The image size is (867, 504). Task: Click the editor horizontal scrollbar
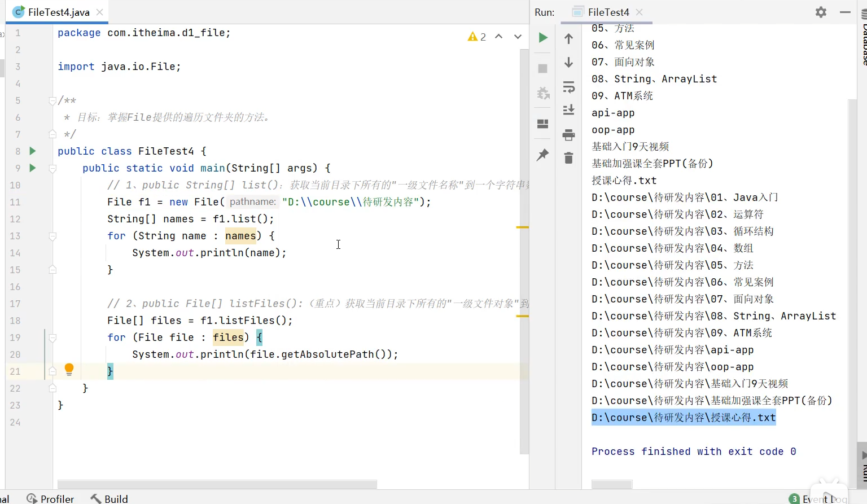pos(217,484)
